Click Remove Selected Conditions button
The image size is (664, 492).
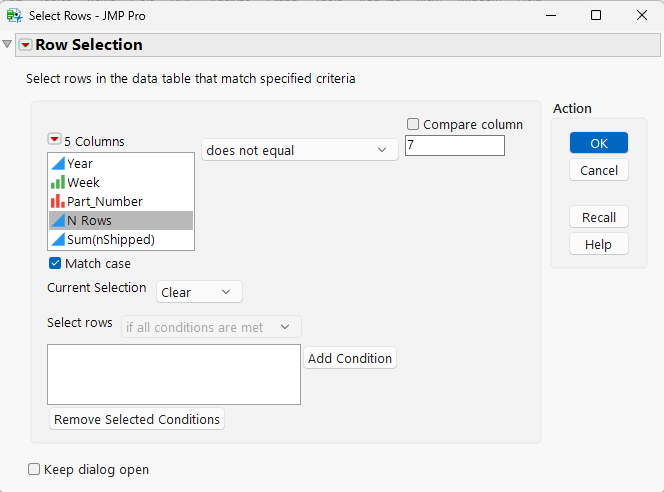(x=137, y=419)
